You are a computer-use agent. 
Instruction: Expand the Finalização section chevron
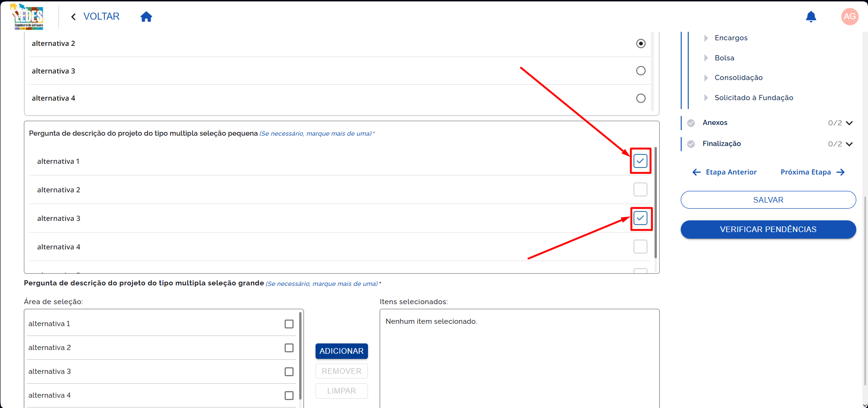tap(849, 144)
